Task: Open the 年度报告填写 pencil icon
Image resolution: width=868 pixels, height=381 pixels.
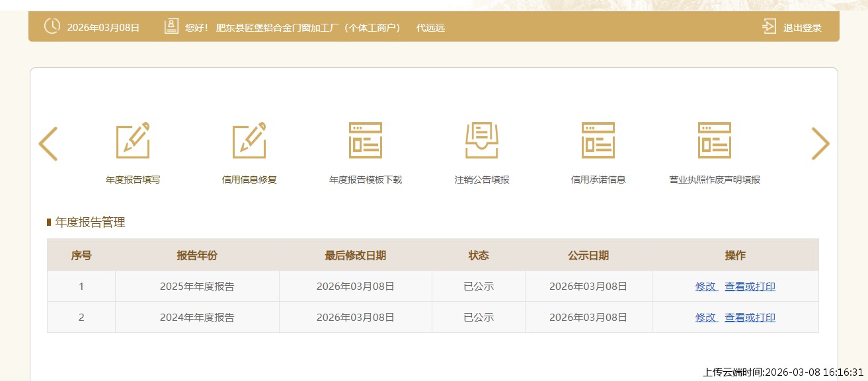Action: (133, 141)
